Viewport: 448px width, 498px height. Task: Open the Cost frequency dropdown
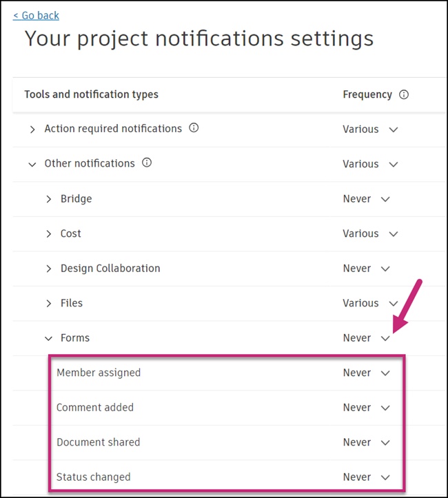coord(370,234)
